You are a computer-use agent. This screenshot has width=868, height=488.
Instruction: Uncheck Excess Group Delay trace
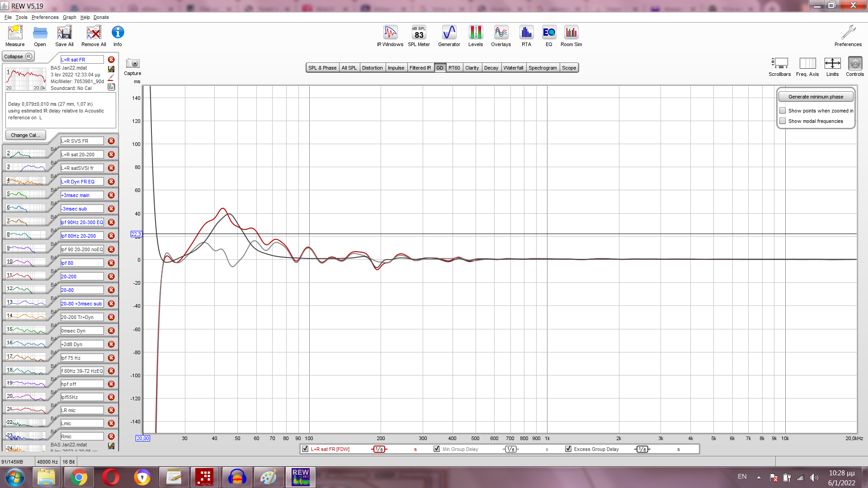pyautogui.click(x=568, y=449)
